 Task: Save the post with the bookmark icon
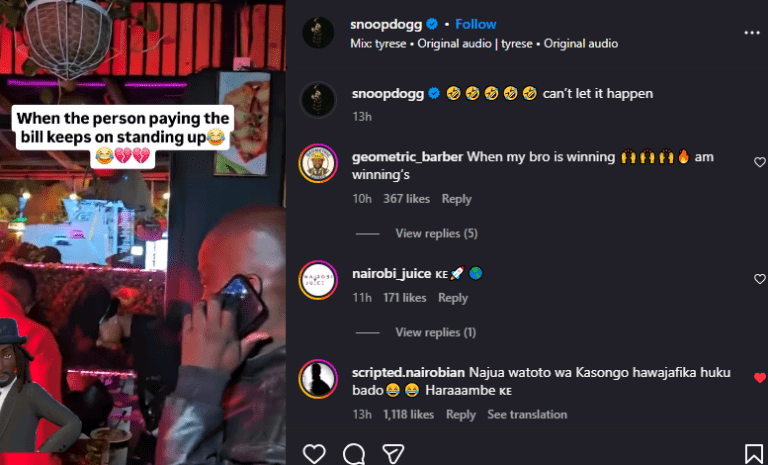(x=754, y=454)
